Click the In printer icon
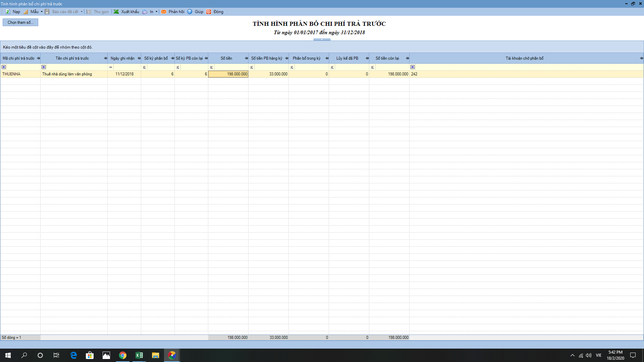The height and width of the screenshot is (362, 644). click(x=145, y=12)
